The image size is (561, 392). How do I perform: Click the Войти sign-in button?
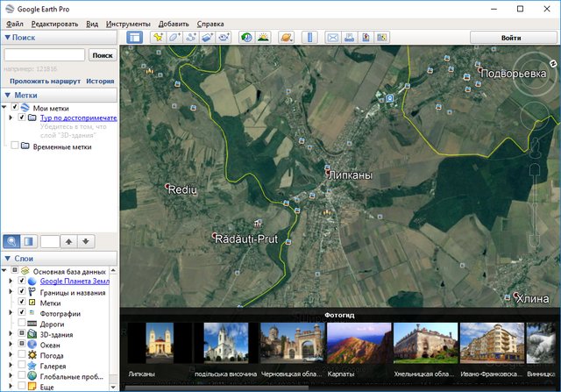(511, 38)
